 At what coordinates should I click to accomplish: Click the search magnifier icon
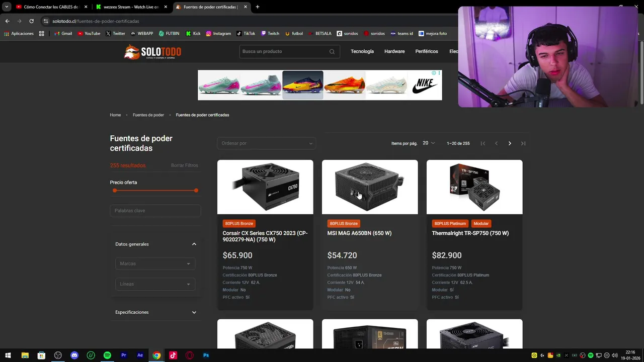[x=332, y=51]
